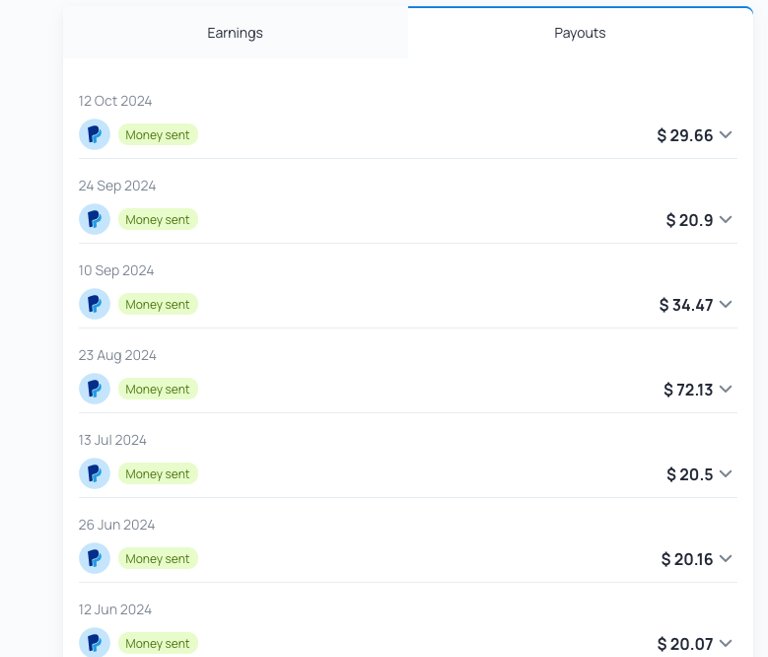Click the PayPal icon for 10 Sep 2024
Screen dimensions: 768x657
coord(95,304)
